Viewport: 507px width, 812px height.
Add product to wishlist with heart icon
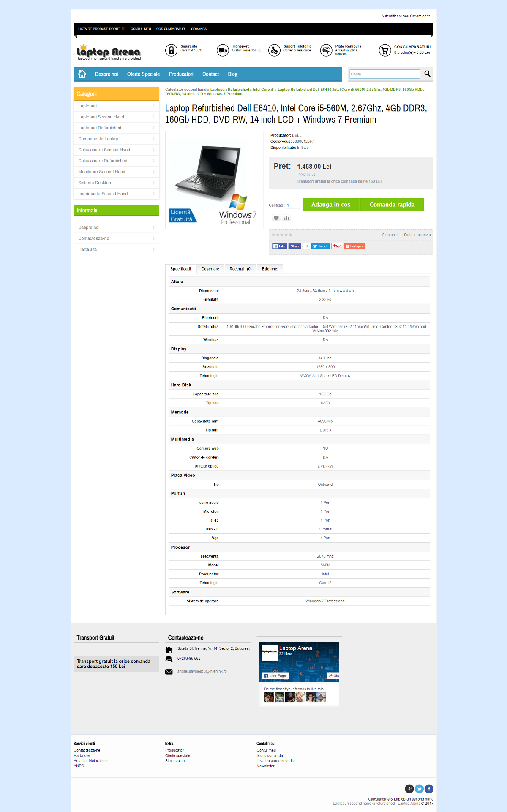point(276,218)
